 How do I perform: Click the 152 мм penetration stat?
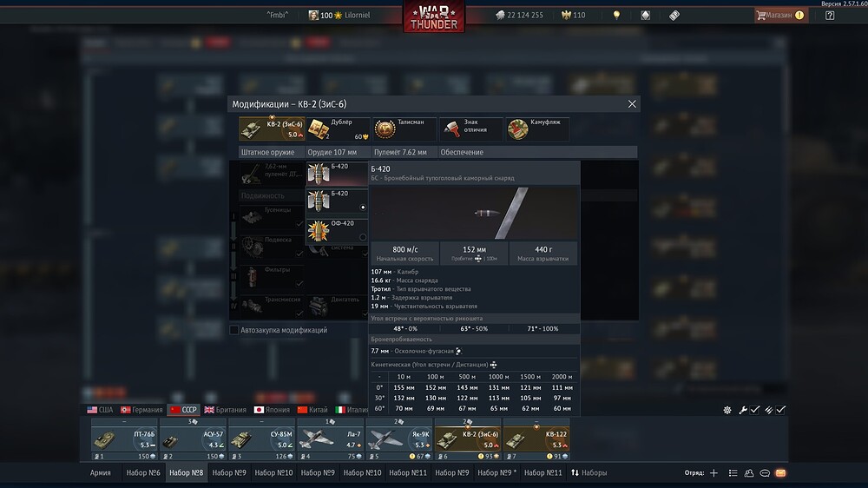coord(474,254)
